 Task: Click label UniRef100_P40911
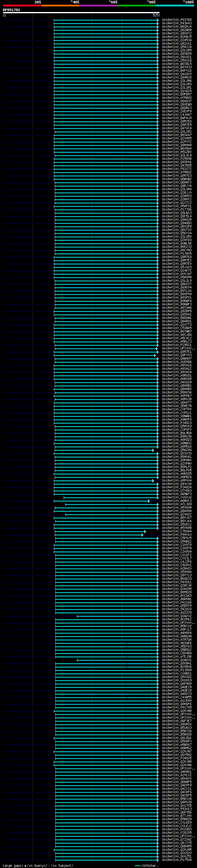coord(176,582)
